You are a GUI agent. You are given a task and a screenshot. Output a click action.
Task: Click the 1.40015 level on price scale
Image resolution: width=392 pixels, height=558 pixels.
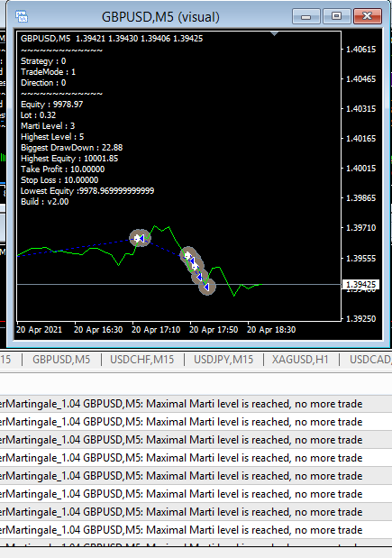(x=360, y=169)
